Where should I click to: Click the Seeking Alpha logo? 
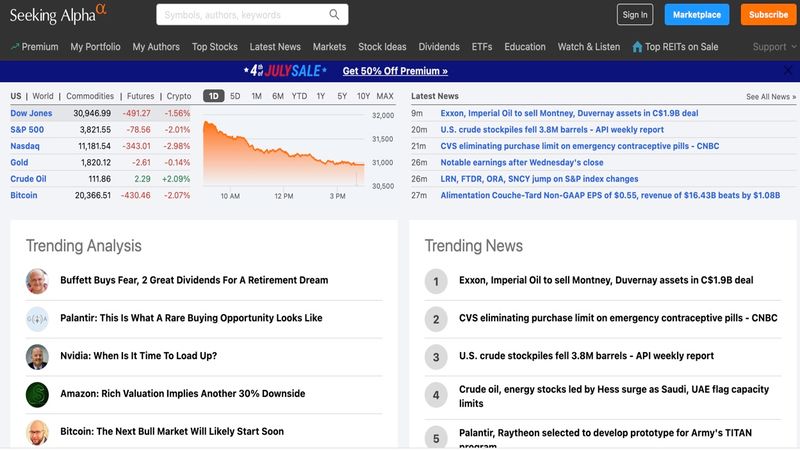pos(58,14)
